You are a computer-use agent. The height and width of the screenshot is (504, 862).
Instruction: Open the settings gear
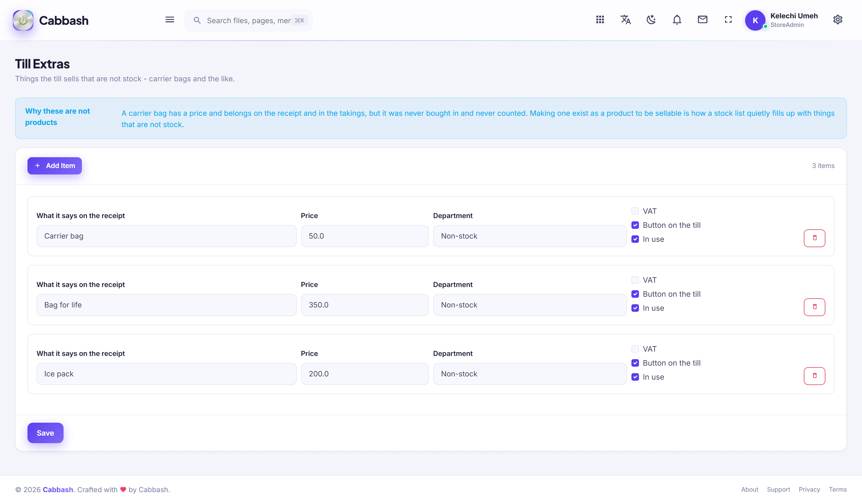coord(838,20)
